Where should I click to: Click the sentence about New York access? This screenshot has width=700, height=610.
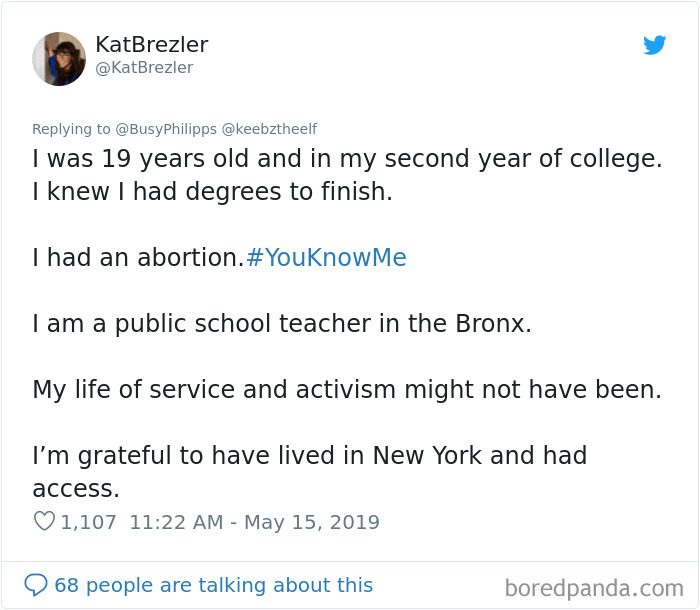point(310,472)
